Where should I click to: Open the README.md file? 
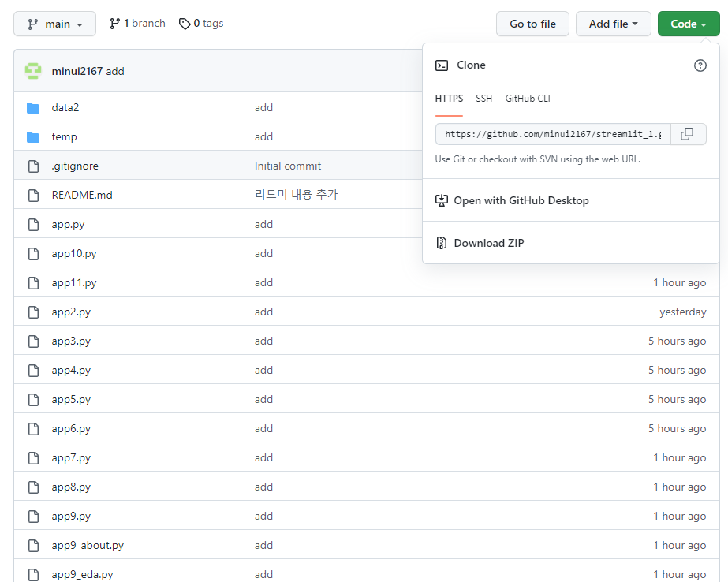pos(82,196)
